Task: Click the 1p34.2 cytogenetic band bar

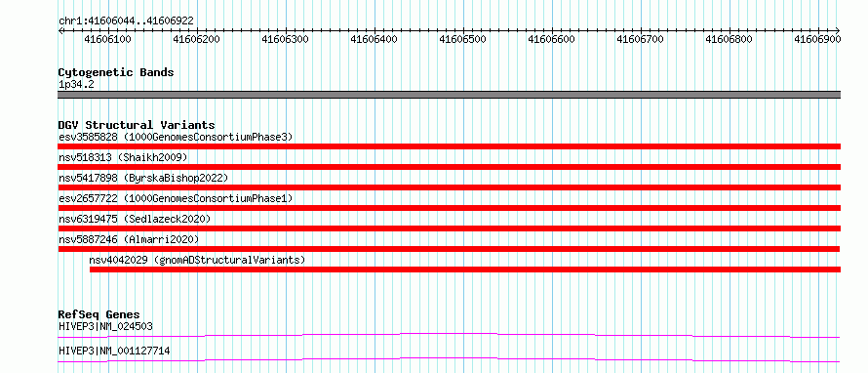Action: 449,95
